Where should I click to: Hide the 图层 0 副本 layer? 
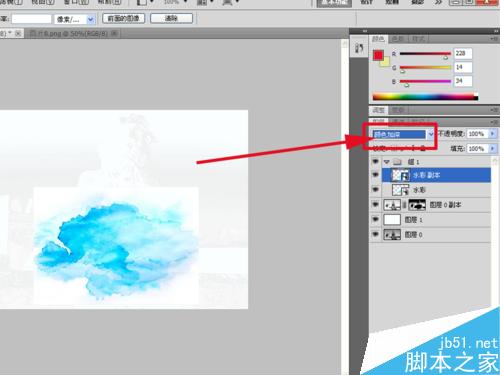(x=375, y=204)
